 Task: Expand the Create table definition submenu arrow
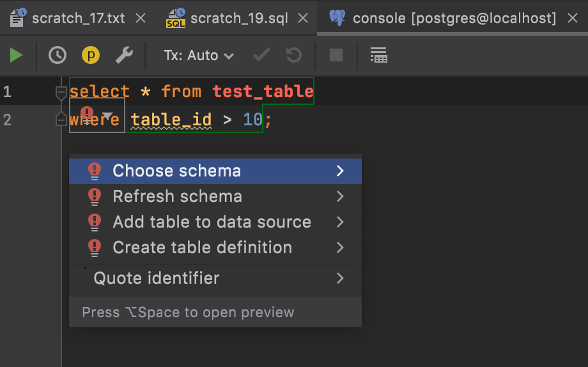tap(340, 247)
